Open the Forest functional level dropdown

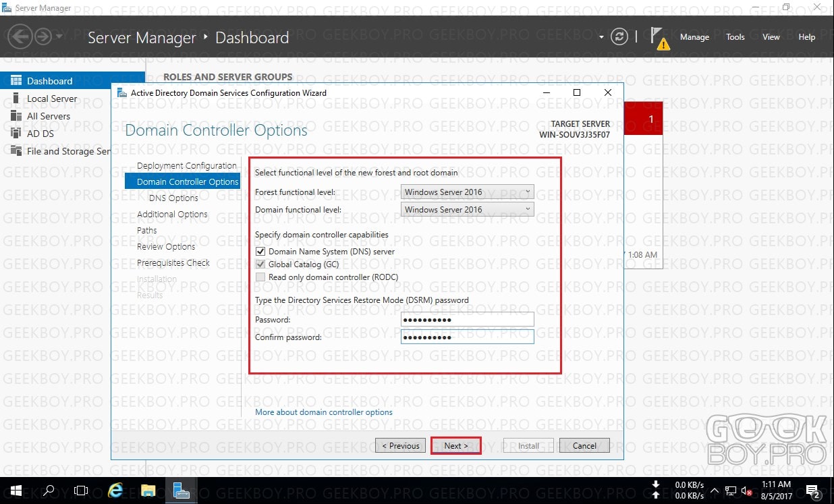click(x=468, y=192)
